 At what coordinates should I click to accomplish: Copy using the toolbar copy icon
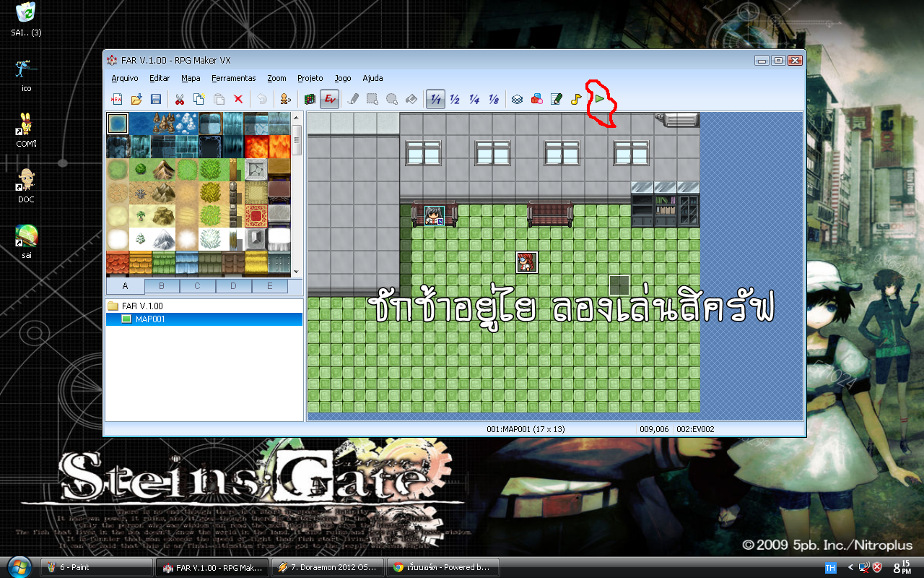pyautogui.click(x=199, y=99)
